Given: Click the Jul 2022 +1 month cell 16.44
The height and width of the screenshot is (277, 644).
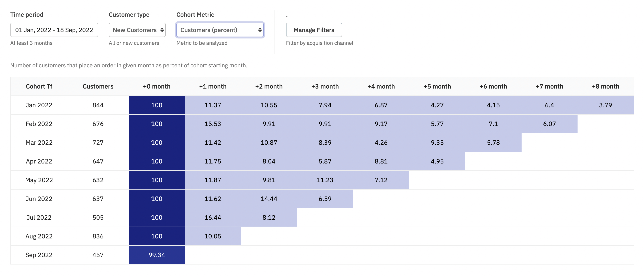Looking at the screenshot, I should (x=213, y=217).
